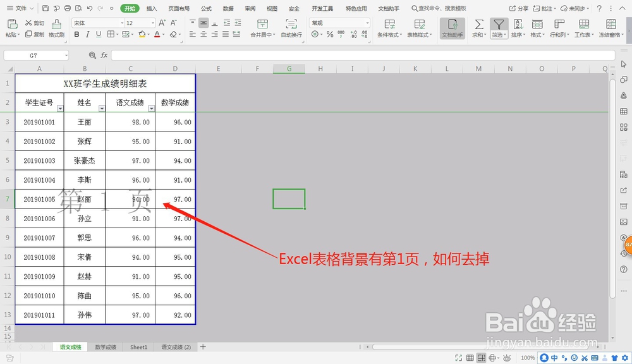Click the increase decimal places icon

pyautogui.click(x=353, y=35)
